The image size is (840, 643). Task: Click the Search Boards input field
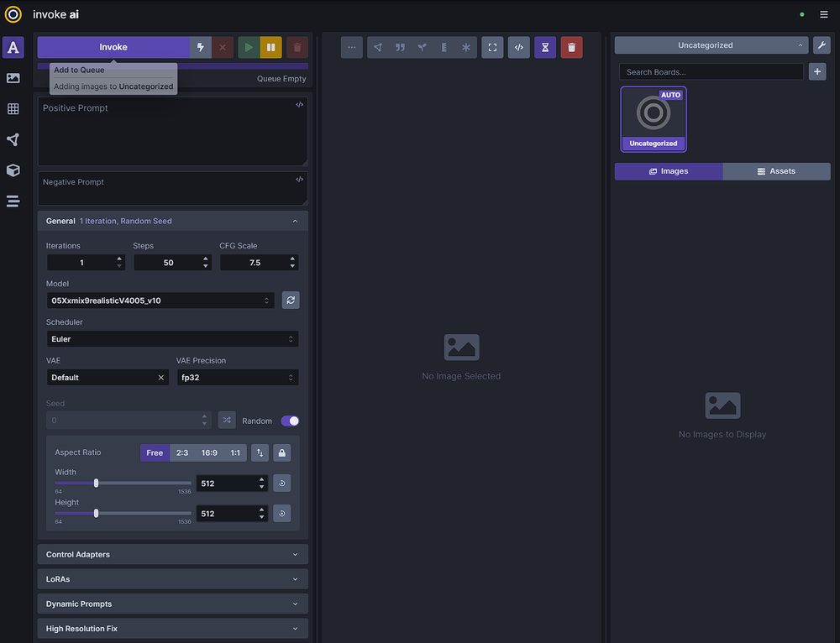[711, 71]
